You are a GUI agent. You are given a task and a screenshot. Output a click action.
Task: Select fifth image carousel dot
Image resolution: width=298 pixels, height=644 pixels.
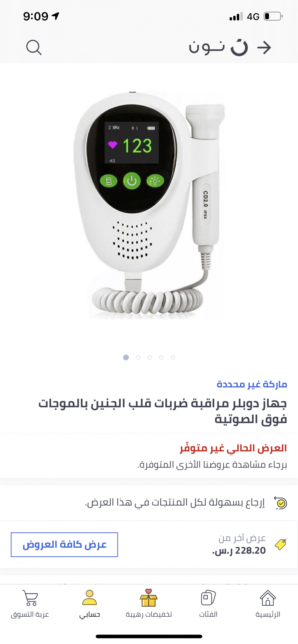[x=173, y=357]
